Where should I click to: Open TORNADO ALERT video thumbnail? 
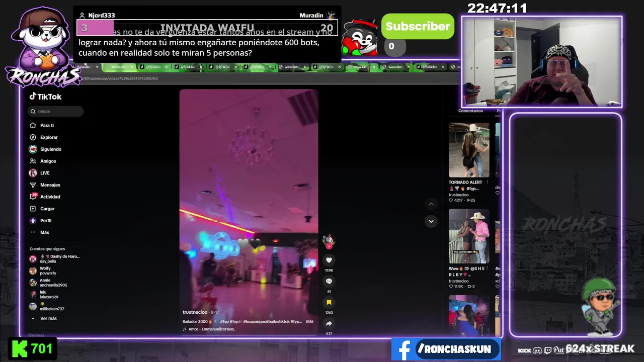click(469, 150)
